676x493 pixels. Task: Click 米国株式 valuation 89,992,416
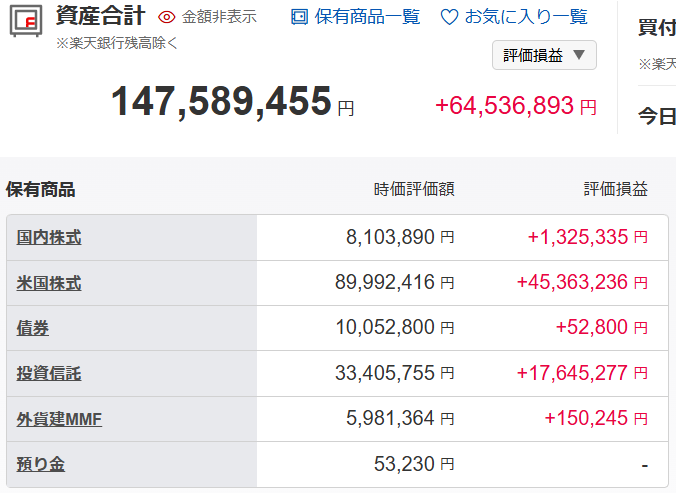(x=385, y=283)
